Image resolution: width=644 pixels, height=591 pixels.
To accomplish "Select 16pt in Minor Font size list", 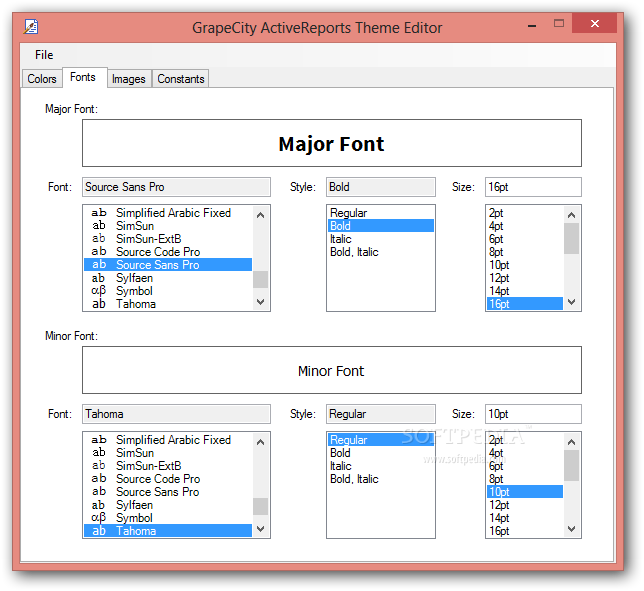I will pyautogui.click(x=525, y=531).
